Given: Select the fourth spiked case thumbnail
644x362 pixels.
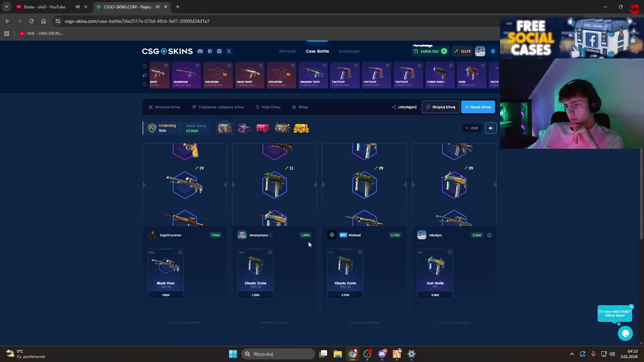Looking at the screenshot, I should pos(282,128).
